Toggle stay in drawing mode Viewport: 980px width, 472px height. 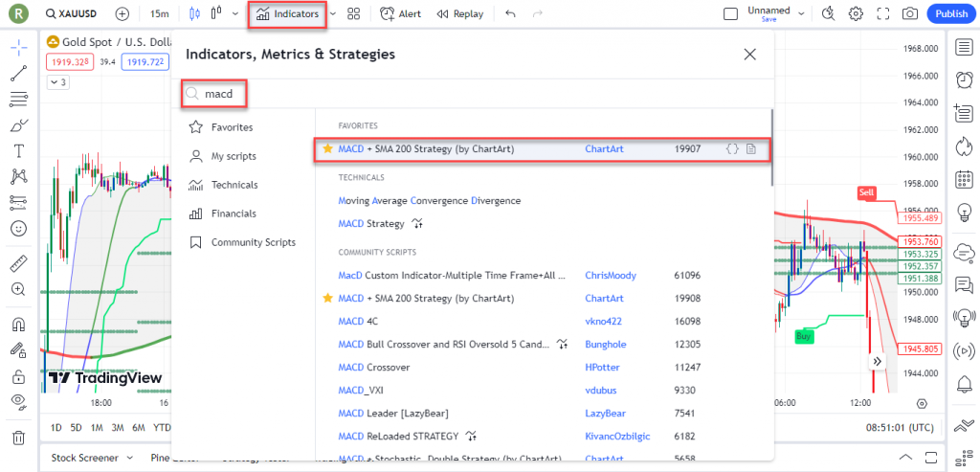point(19,350)
